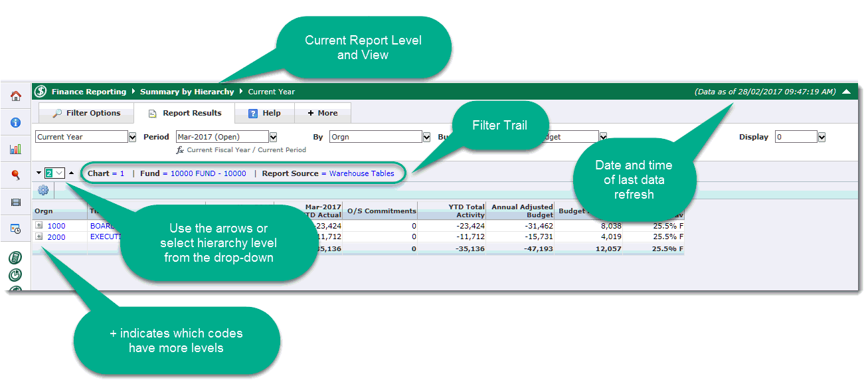Open the hierarchy level drop-down showing 2
Screen dimensions: 868x382
(x=54, y=173)
